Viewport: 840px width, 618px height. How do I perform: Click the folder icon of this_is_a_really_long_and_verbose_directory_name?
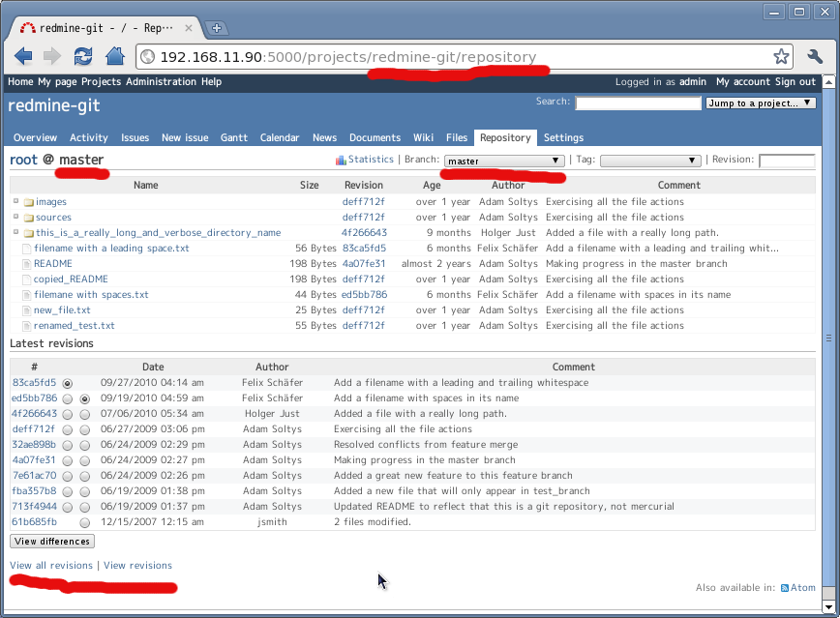tap(28, 233)
